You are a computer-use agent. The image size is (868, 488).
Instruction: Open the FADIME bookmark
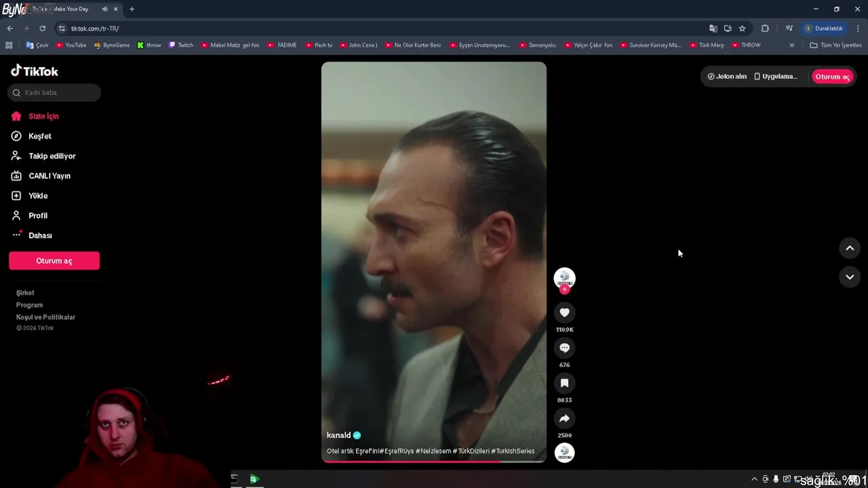click(x=281, y=45)
